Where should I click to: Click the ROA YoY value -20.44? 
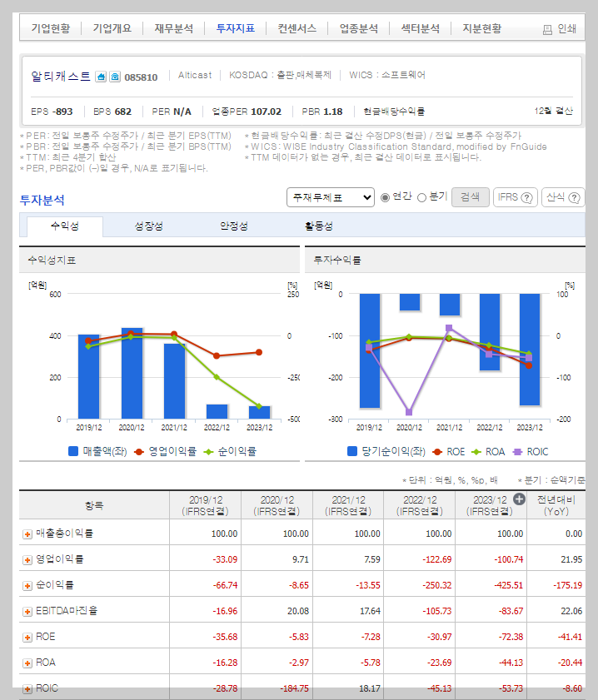[x=570, y=663]
